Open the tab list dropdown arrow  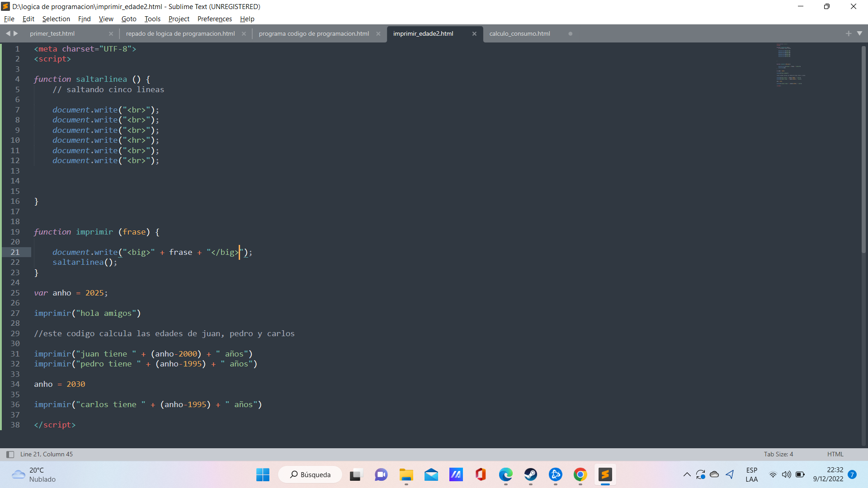[x=859, y=33]
